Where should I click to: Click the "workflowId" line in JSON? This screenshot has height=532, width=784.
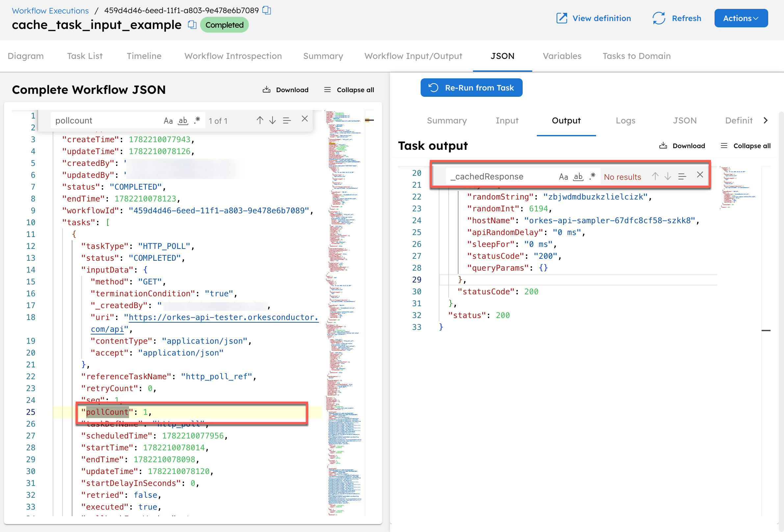tap(188, 210)
